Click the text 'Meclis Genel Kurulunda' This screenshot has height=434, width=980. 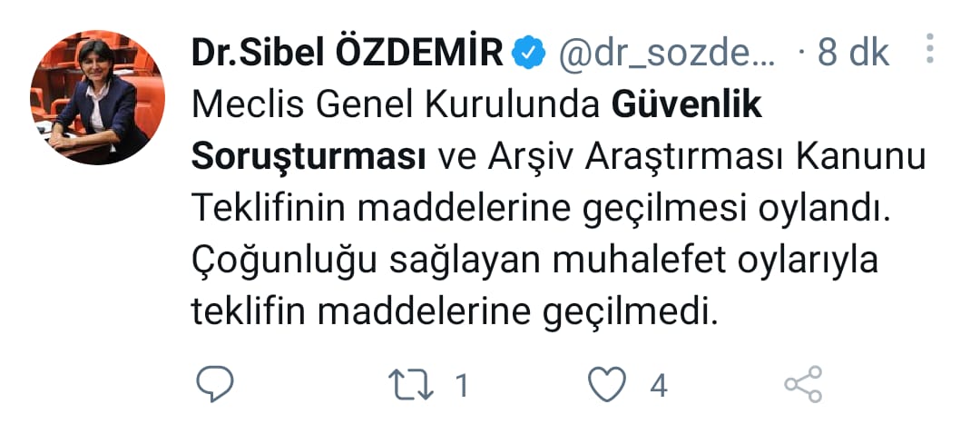(396, 107)
